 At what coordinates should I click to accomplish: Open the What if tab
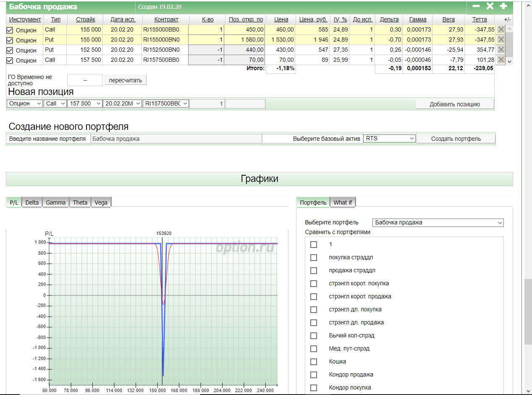coord(343,203)
